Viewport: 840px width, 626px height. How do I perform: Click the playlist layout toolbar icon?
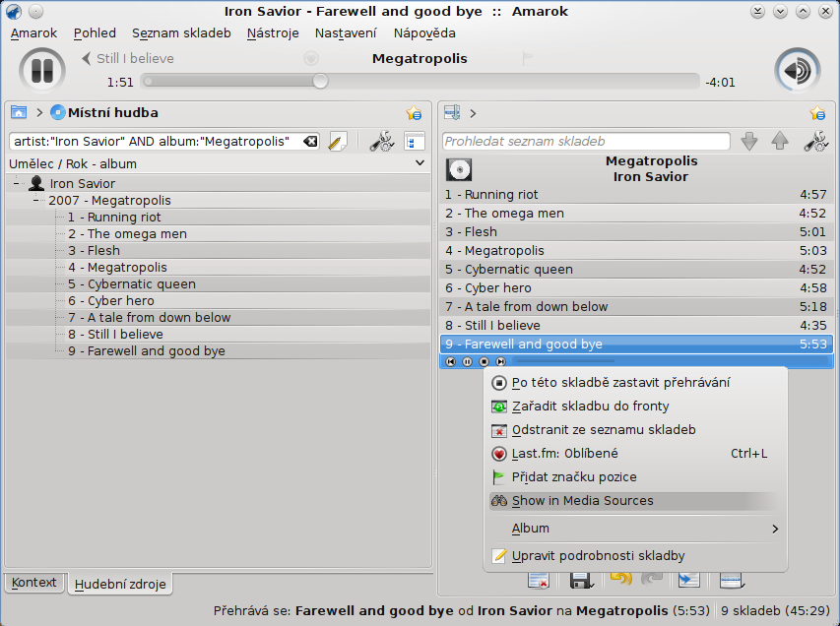(732, 581)
